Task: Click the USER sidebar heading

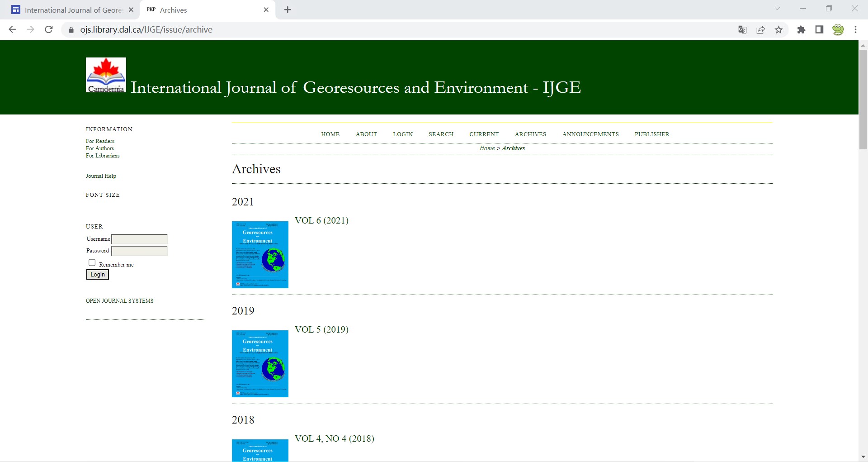Action: point(94,227)
